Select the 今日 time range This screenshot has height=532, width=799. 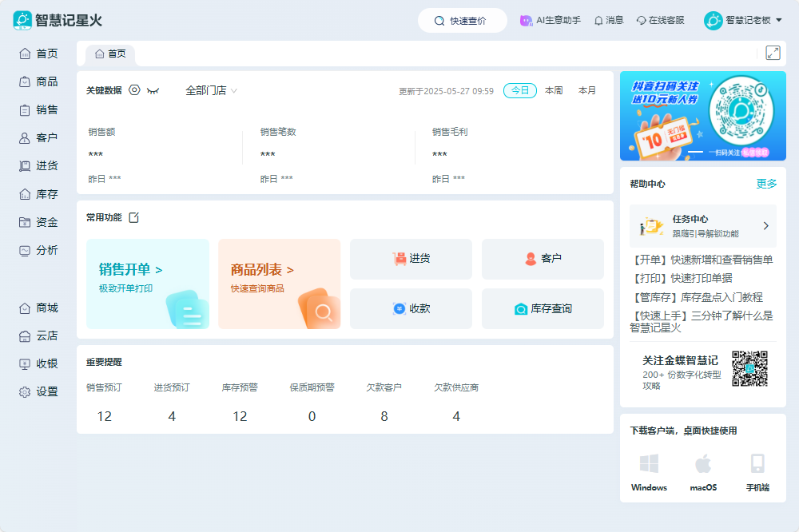pos(520,91)
